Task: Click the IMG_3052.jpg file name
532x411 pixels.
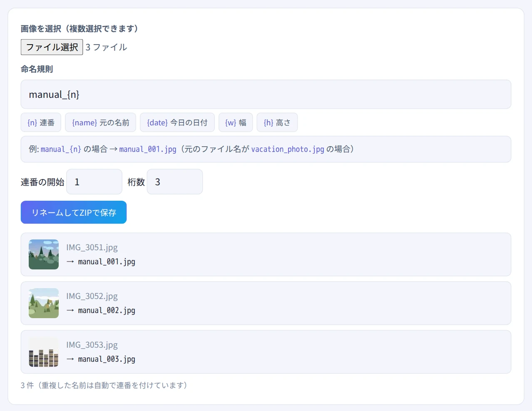Action: pos(92,296)
